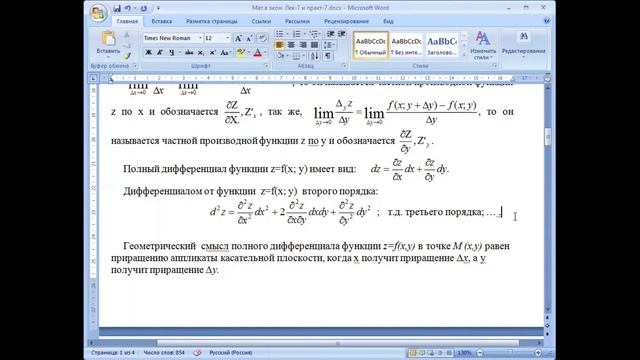Image resolution: width=640 pixels, height=360 pixels.
Task: Apply numbered list
Action: (x=297, y=34)
